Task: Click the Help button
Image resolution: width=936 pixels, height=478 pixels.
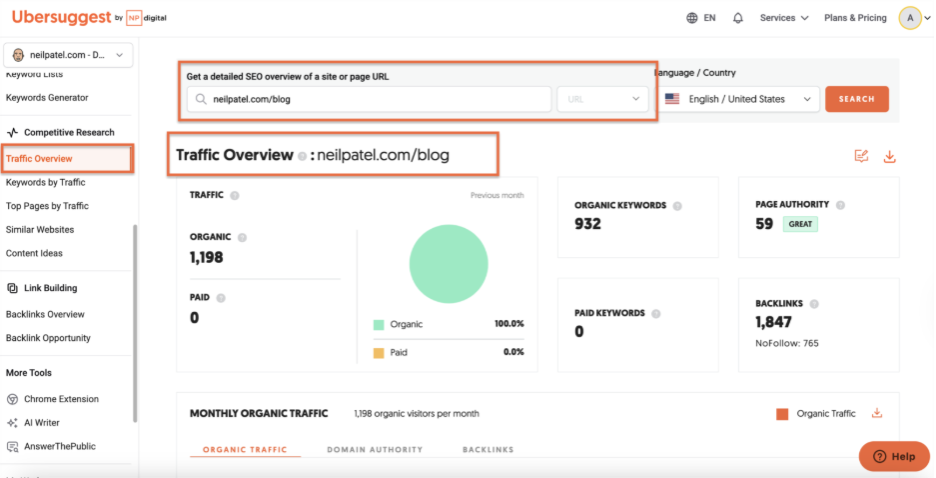Action: click(894, 457)
